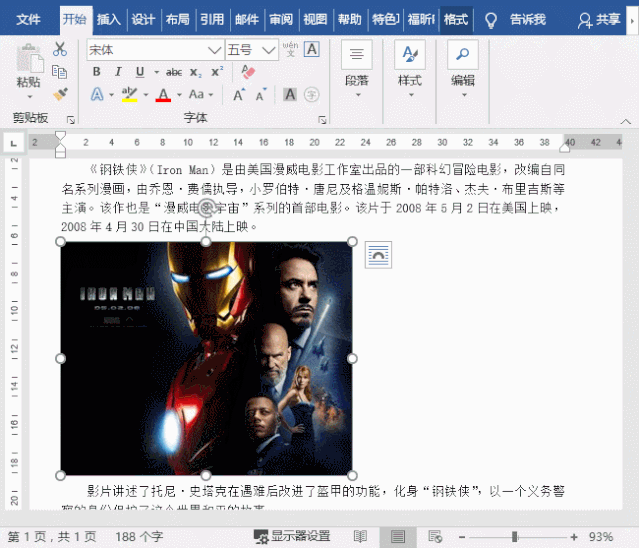The height and width of the screenshot is (548, 639).
Task: Click the Copy icon in clipboard group
Action: pyautogui.click(x=59, y=72)
